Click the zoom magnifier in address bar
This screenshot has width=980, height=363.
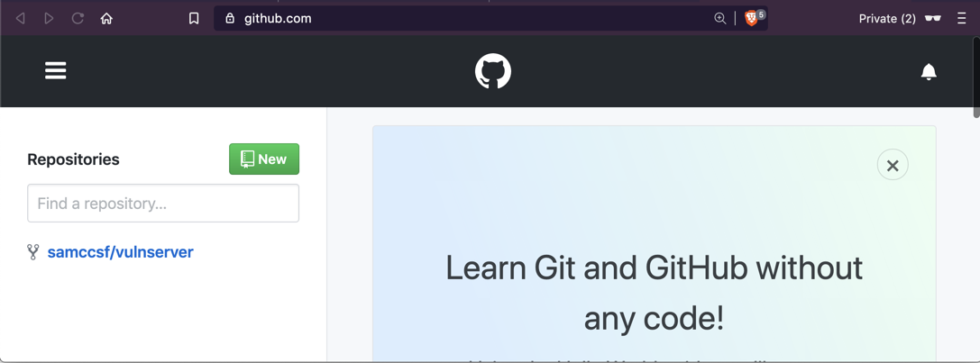pos(719,18)
